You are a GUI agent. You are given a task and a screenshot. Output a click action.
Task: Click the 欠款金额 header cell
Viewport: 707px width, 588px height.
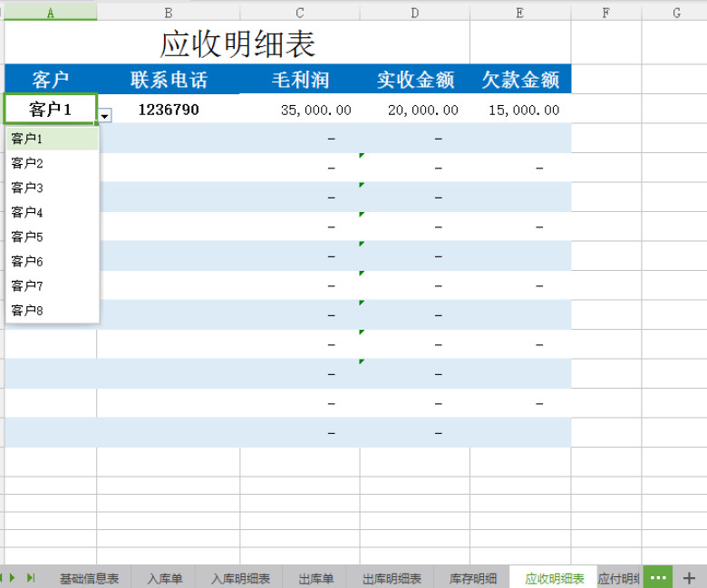pos(520,80)
